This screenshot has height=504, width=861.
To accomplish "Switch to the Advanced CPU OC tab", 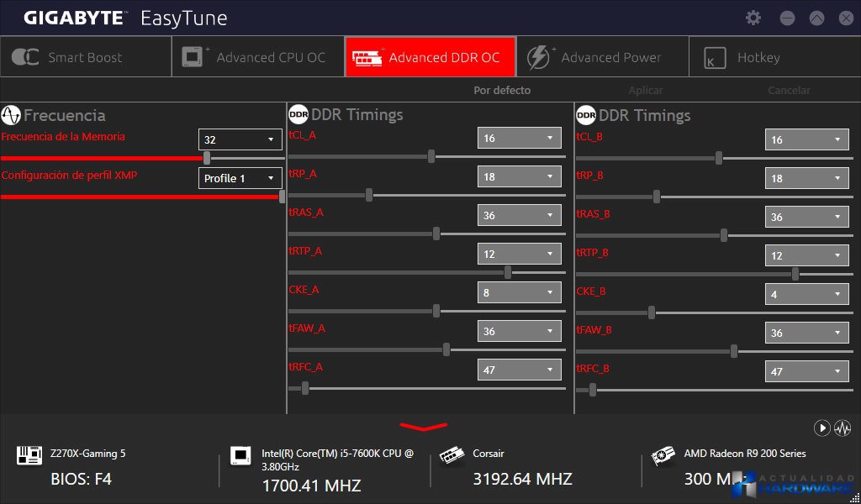I will point(258,57).
